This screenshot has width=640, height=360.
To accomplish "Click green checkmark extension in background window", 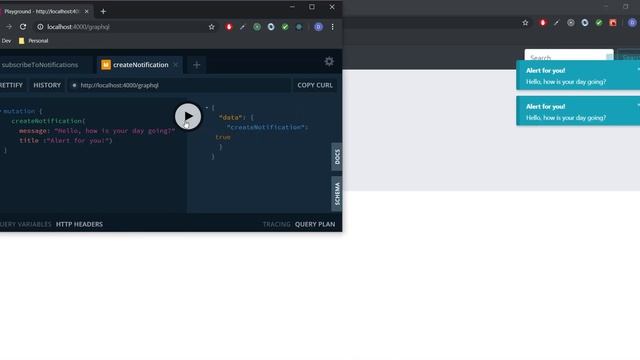I will click(x=599, y=23).
